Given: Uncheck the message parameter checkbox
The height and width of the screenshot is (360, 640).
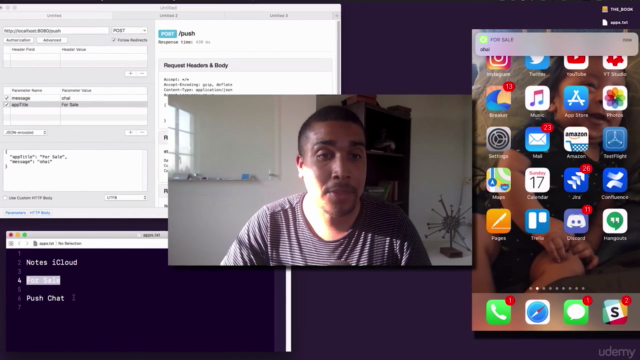Looking at the screenshot, I should click(7, 98).
